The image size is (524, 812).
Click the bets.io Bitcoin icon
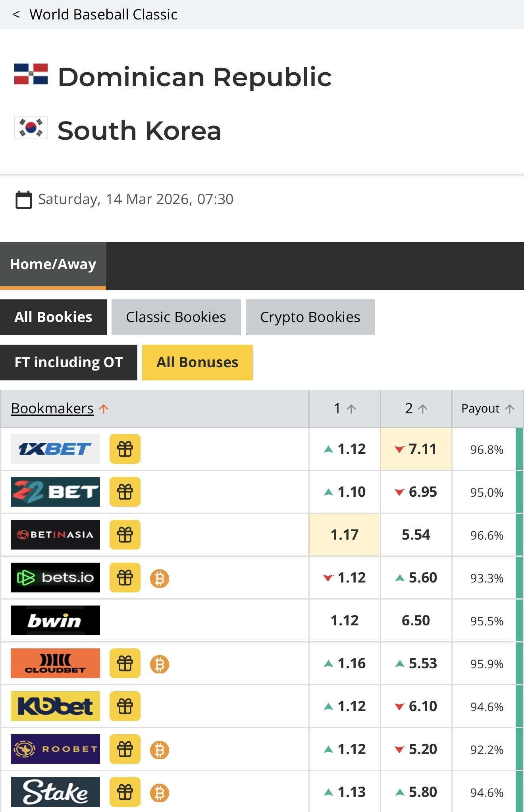tap(160, 578)
